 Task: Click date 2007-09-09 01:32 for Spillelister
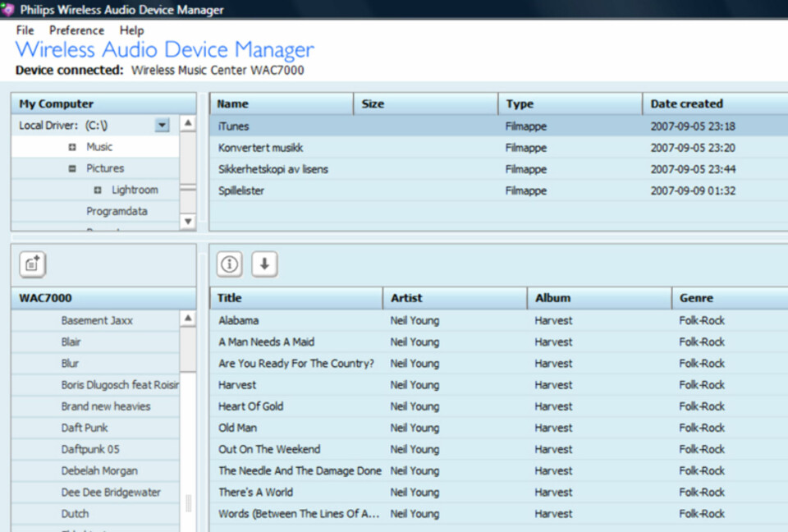(693, 190)
